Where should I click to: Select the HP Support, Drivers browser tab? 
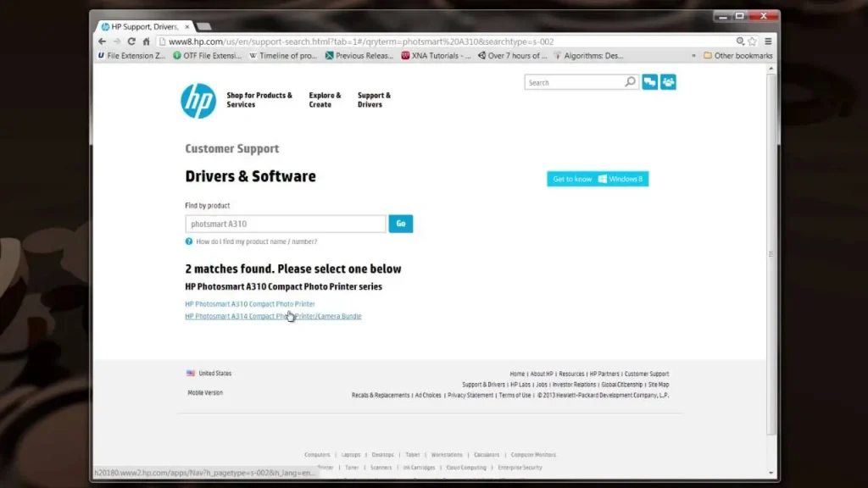(x=140, y=25)
